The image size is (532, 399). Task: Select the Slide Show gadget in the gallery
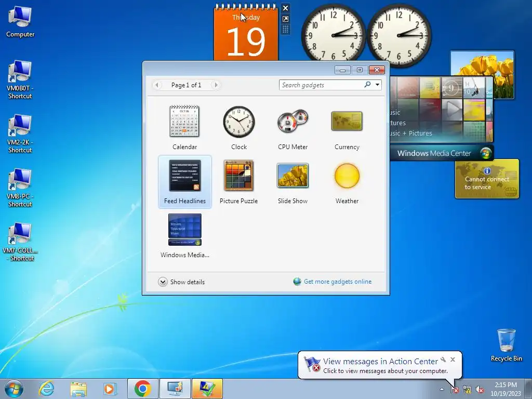(x=293, y=182)
